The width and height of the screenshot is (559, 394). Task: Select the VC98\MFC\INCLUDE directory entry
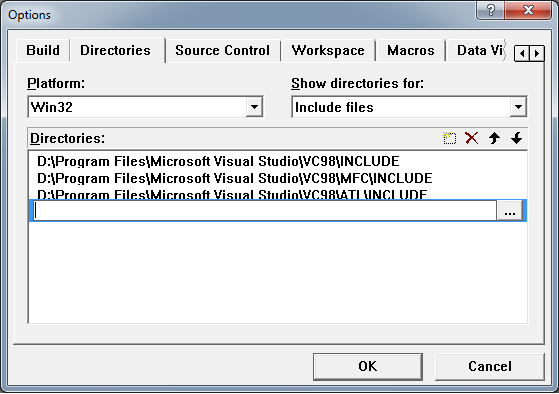(x=235, y=178)
